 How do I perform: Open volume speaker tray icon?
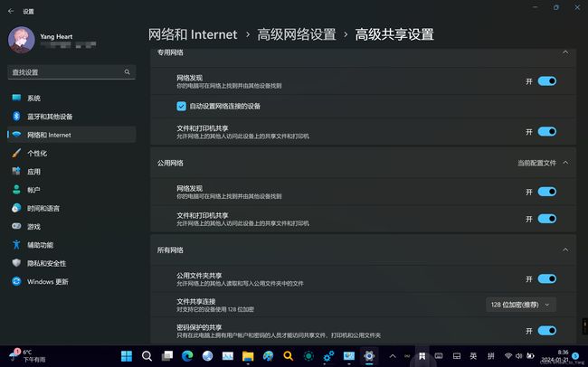click(519, 356)
